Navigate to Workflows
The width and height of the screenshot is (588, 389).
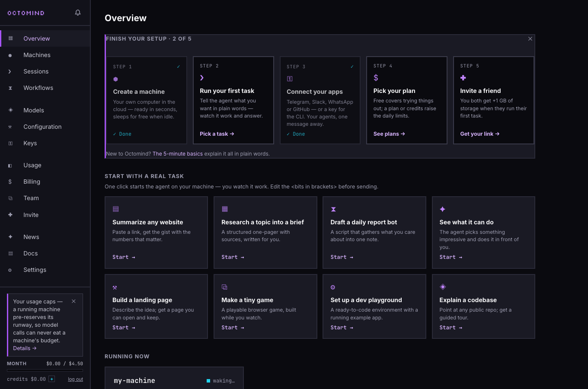[x=45, y=88]
